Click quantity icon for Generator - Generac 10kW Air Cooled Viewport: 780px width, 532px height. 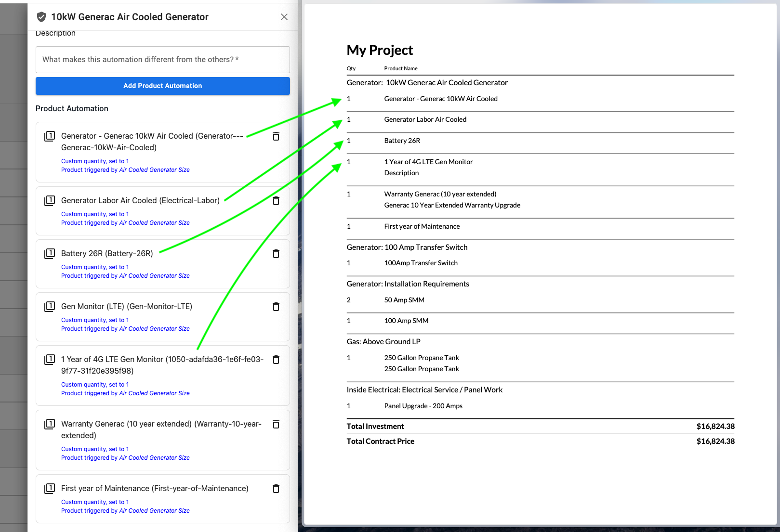point(50,136)
